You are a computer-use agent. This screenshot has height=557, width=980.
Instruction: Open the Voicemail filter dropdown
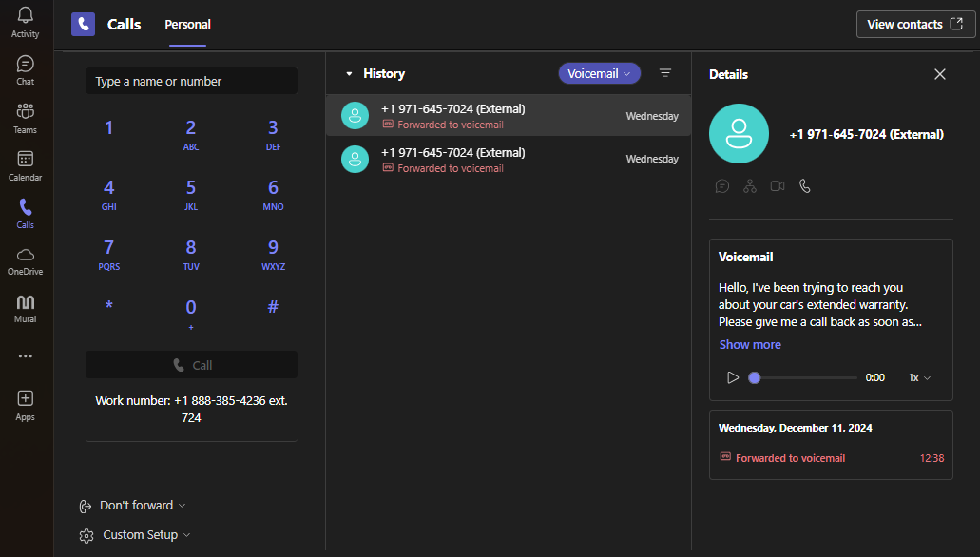coord(600,74)
